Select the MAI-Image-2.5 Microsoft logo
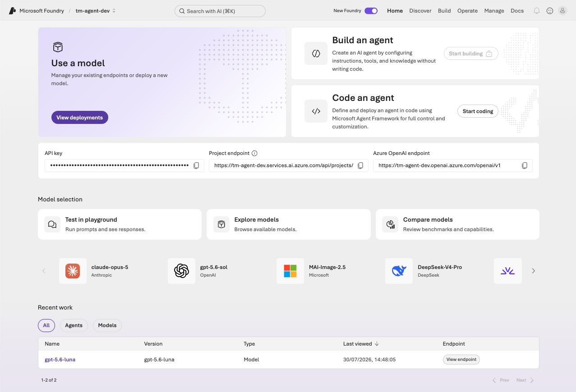Screen dimensions: 576x392 click(290, 271)
